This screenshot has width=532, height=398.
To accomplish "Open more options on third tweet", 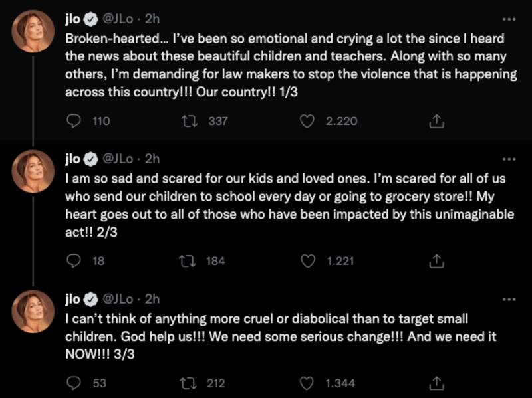I will pos(509,300).
